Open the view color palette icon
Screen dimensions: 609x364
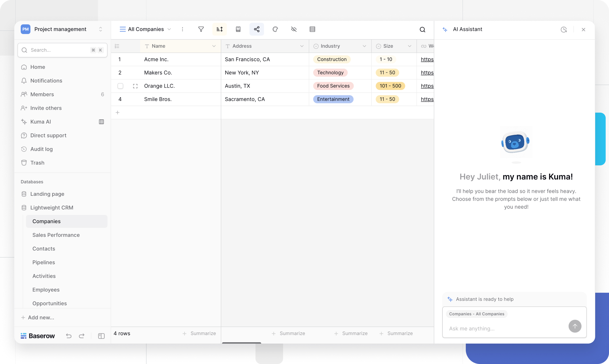pos(275,29)
